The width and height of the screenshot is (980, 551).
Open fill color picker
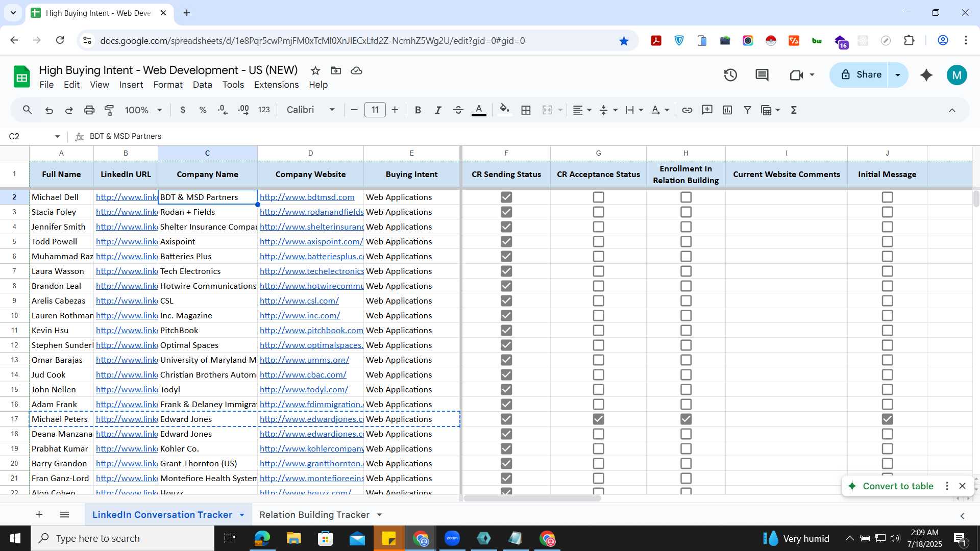pyautogui.click(x=504, y=110)
